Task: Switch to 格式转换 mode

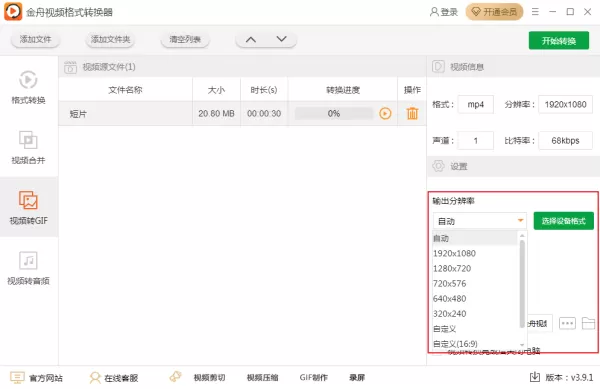Action: (28, 87)
